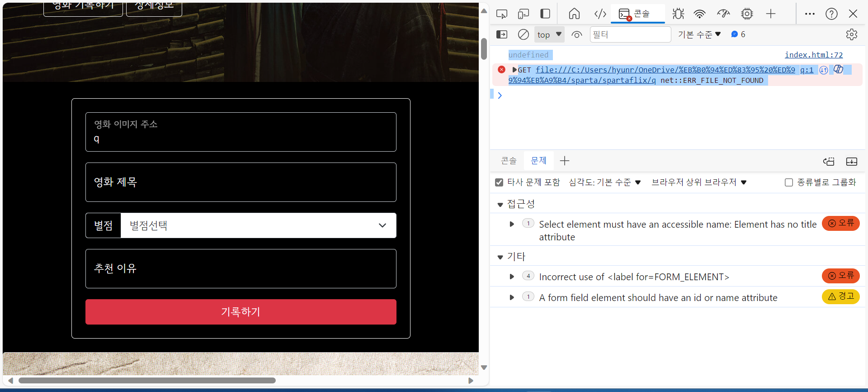868x392 pixels.
Task: Explain this error with the Copilot icon
Action: coord(838,69)
